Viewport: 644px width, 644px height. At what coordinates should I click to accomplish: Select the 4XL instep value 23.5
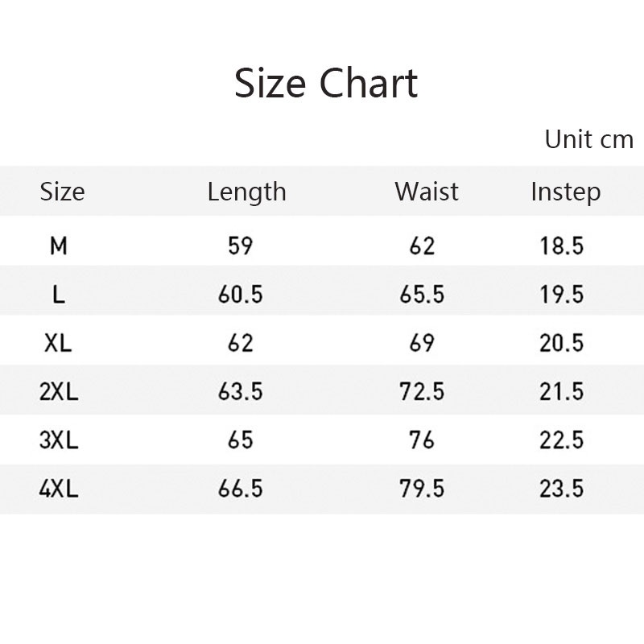[x=562, y=489]
